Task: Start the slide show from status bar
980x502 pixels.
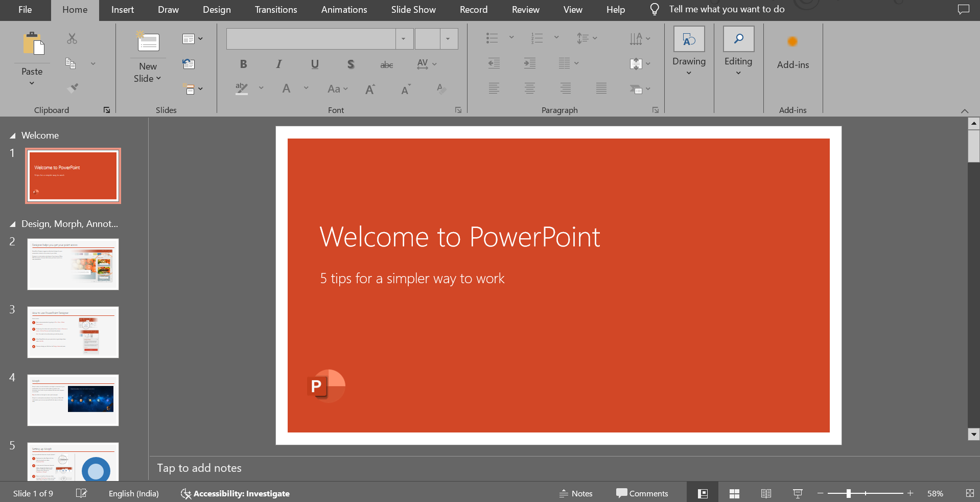Action: (x=797, y=493)
